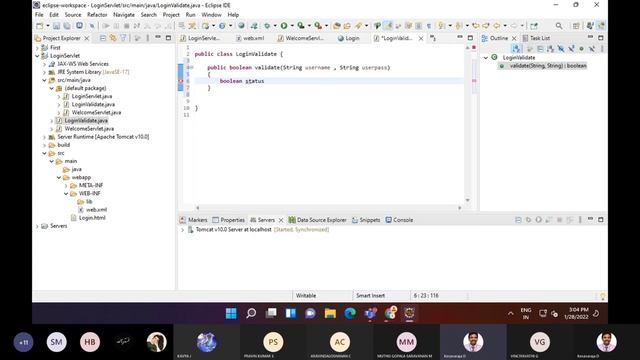
Task: Switch to the Task List tab
Action: point(536,38)
